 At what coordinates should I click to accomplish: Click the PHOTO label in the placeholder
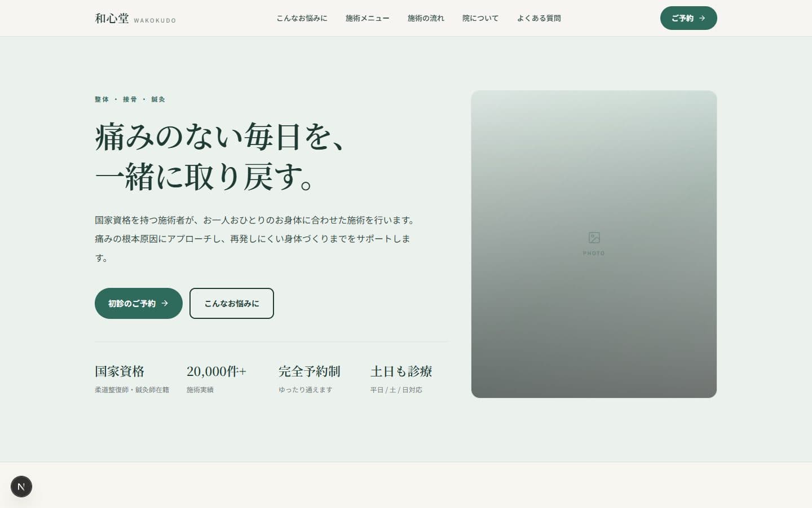point(594,253)
